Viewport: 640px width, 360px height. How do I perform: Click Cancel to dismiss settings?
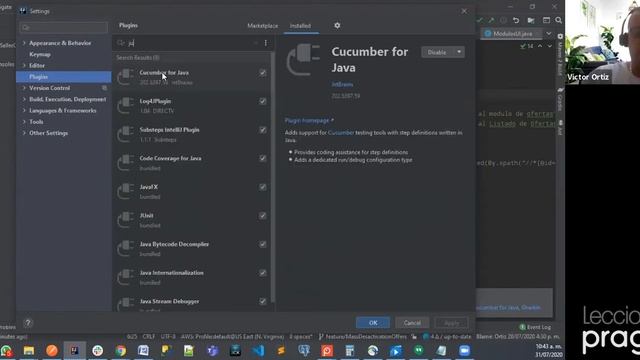click(x=412, y=322)
